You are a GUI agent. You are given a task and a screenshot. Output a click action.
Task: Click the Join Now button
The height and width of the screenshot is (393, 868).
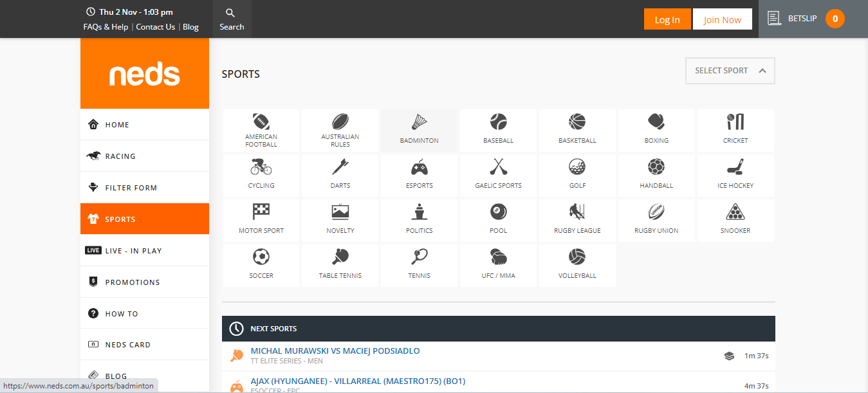click(x=722, y=19)
